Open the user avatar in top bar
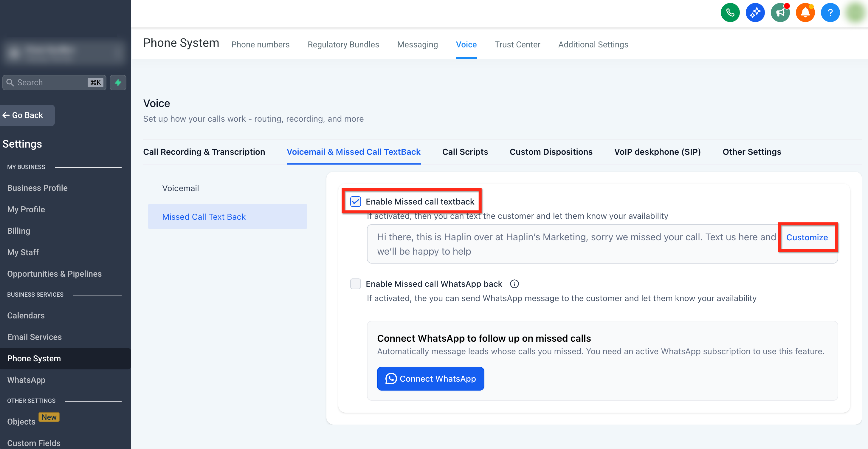This screenshot has width=868, height=449. coord(855,13)
